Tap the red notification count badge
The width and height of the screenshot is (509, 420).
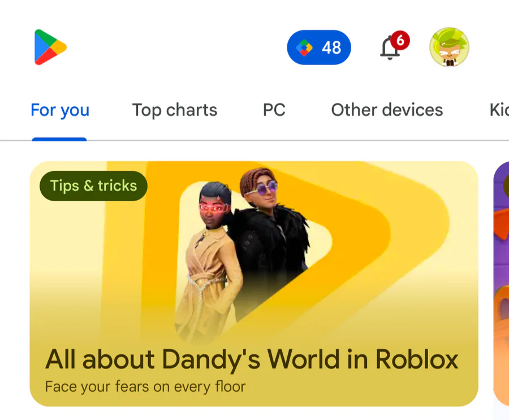click(400, 41)
